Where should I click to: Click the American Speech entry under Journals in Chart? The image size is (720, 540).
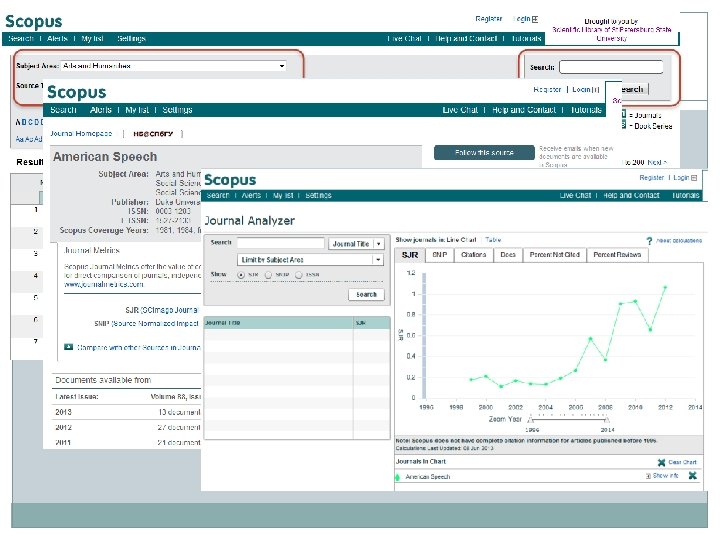click(428, 477)
